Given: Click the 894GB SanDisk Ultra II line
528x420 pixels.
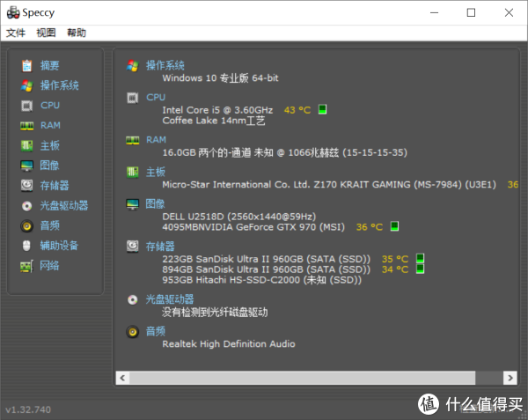Looking at the screenshot, I should click(267, 269).
